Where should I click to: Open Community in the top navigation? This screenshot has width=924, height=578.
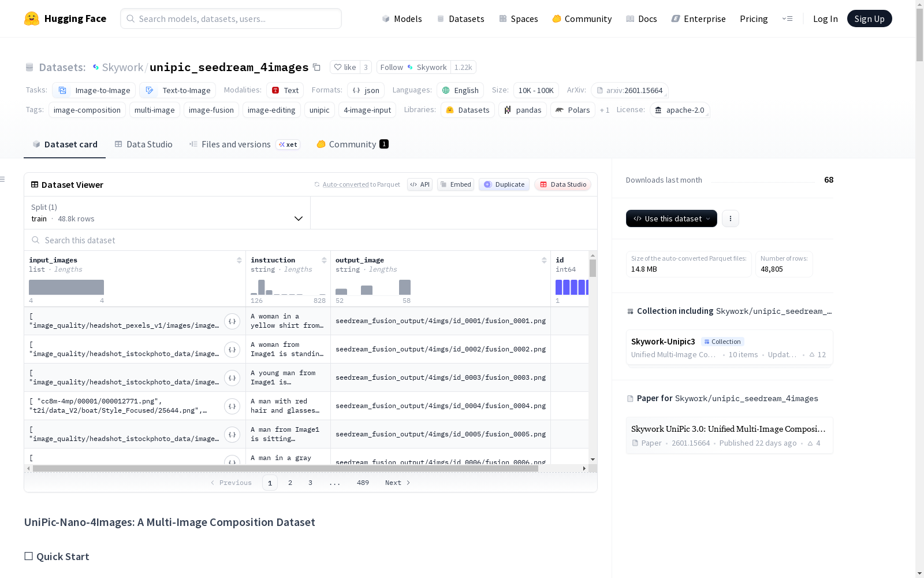582,18
